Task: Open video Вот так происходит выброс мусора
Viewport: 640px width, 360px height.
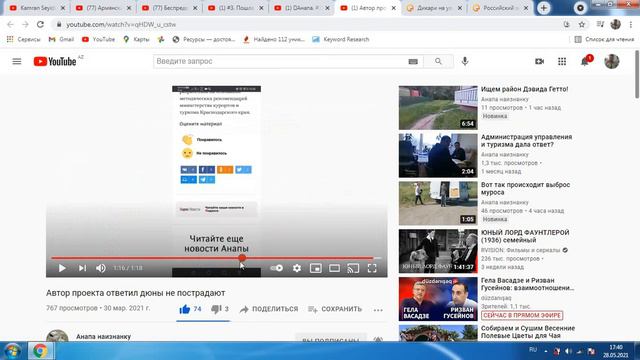Action: pyautogui.click(x=525, y=189)
